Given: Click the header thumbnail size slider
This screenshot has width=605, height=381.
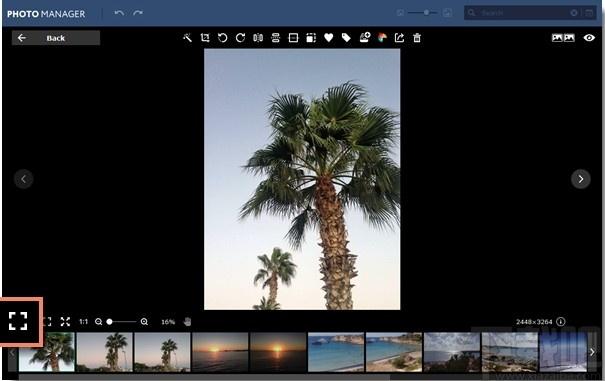Looking at the screenshot, I should pyautogui.click(x=423, y=13).
